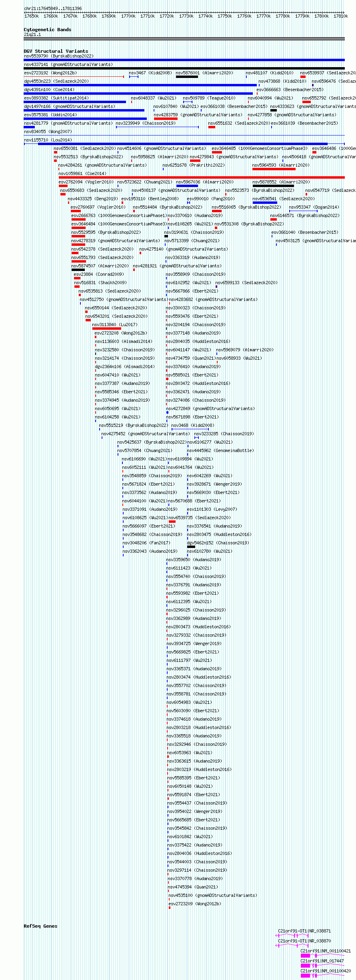
Task: Select nsv4745394 (Quan2021) label
Action: (193, 887)
